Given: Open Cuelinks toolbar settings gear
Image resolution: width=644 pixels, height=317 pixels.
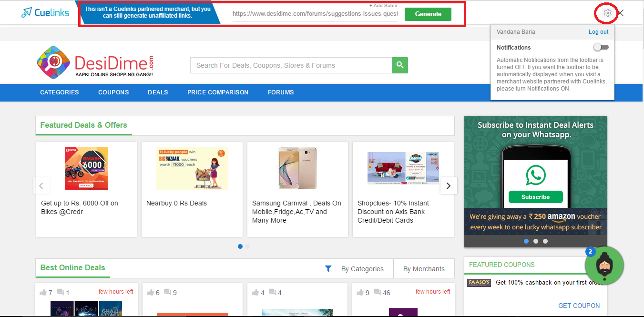Looking at the screenshot, I should [x=607, y=13].
